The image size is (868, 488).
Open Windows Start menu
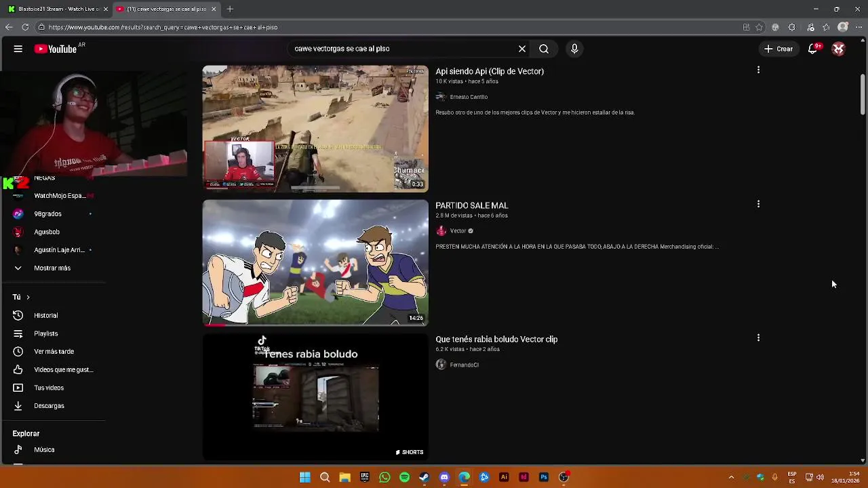pyautogui.click(x=305, y=477)
